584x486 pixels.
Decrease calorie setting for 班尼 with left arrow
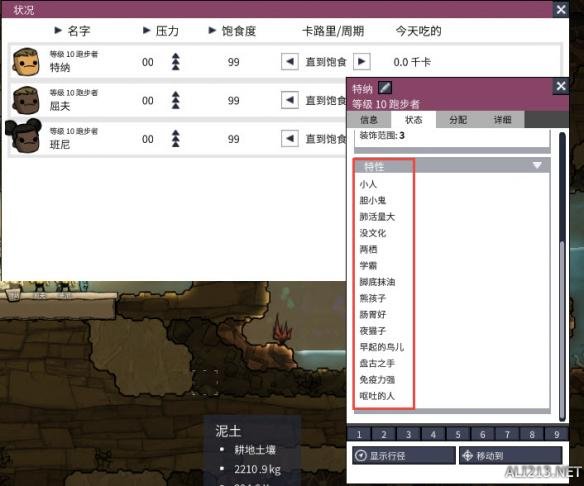point(290,139)
